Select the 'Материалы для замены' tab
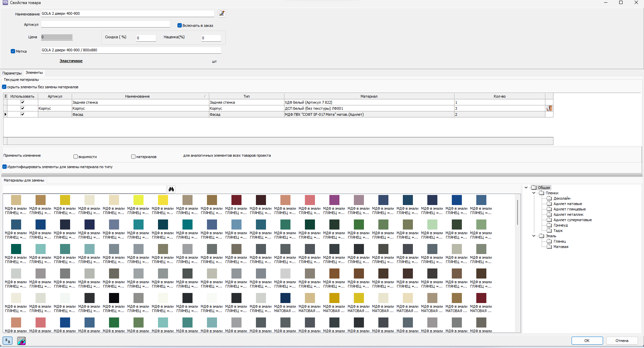This screenshot has width=644, height=348. coord(24,181)
